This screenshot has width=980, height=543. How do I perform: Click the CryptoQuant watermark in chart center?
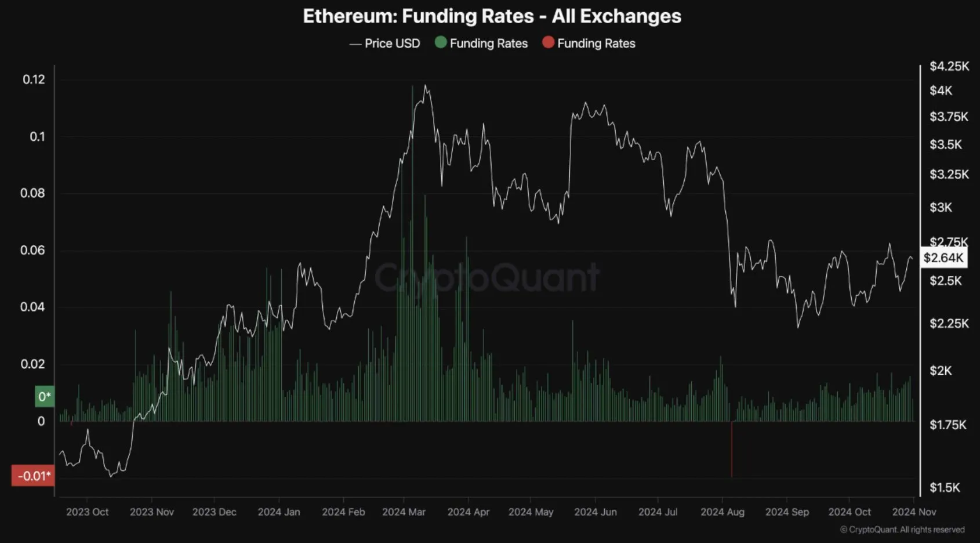coord(487,277)
